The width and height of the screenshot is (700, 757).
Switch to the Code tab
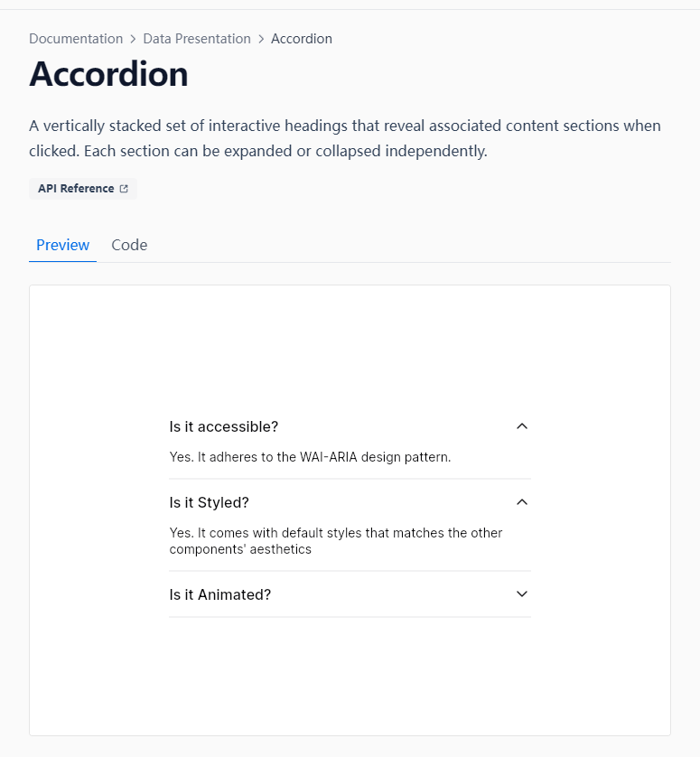tap(129, 245)
